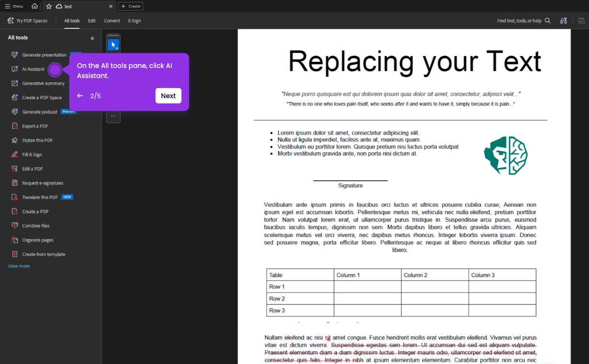589x364 pixels.
Task: Switch to the All tools tab
Action: 72,21
